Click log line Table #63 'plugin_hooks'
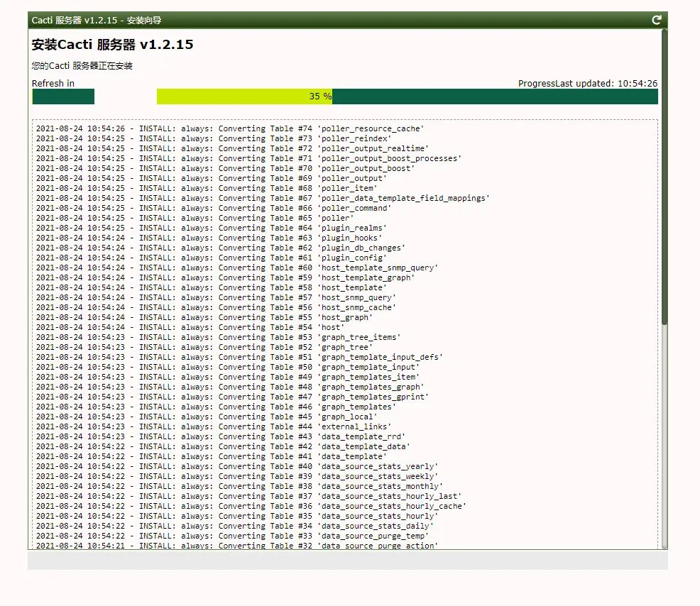 click(209, 238)
